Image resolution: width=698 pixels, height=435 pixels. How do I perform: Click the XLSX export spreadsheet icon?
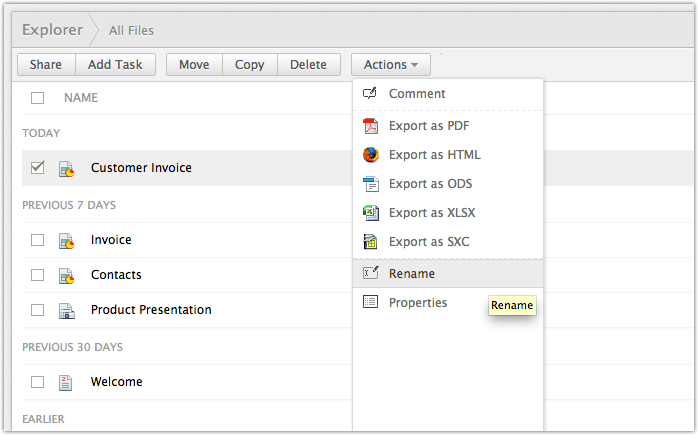[x=370, y=213]
